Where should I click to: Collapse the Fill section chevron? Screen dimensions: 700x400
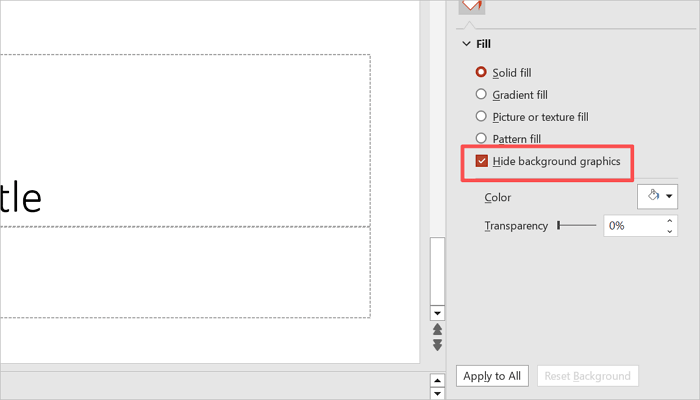click(467, 44)
